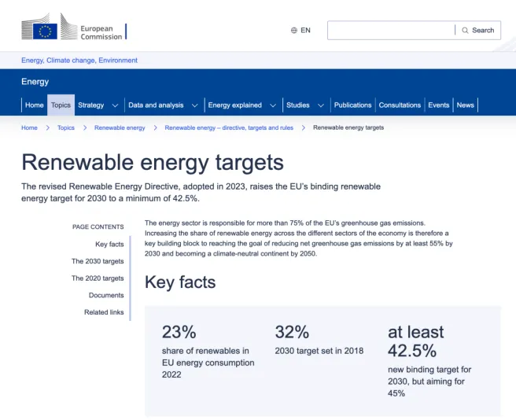Go to the Consultations page

point(400,105)
